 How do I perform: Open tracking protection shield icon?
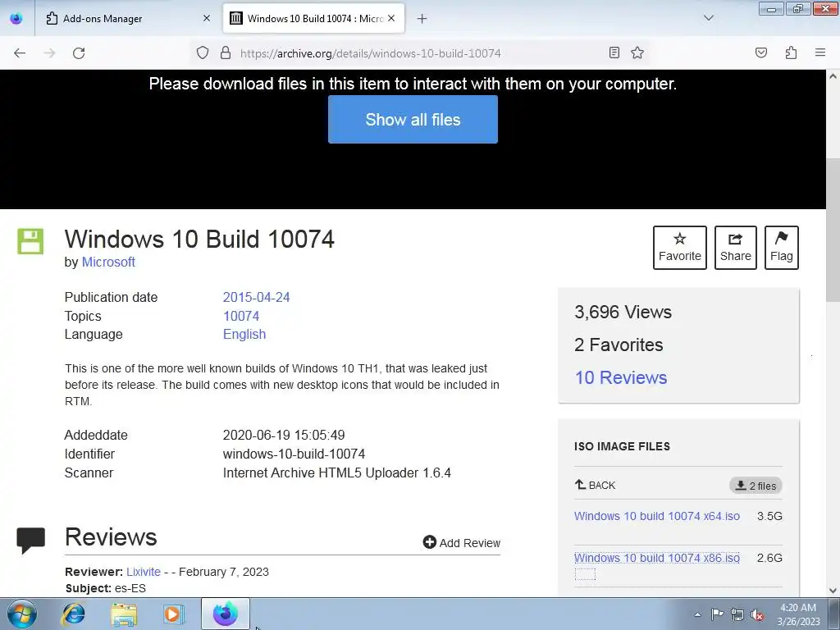203,52
